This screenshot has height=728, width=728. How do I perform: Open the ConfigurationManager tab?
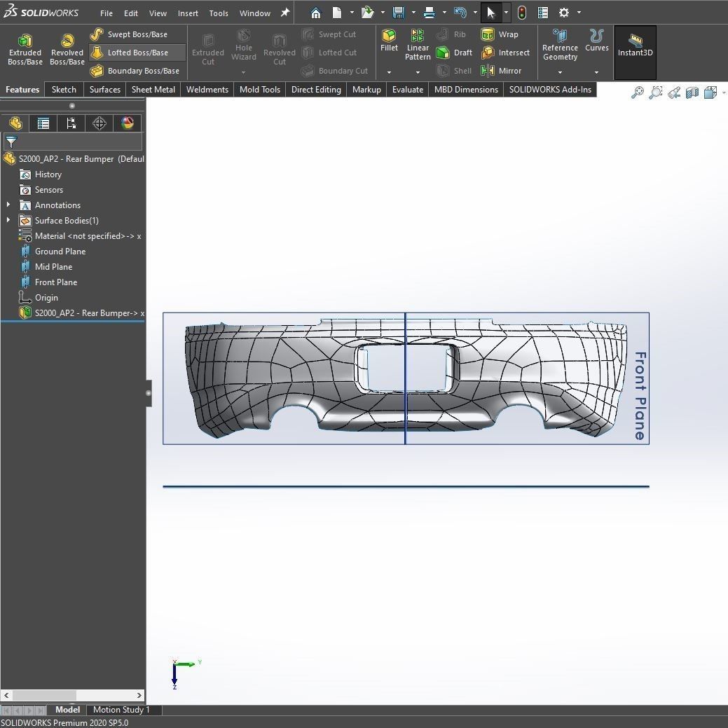coord(71,123)
